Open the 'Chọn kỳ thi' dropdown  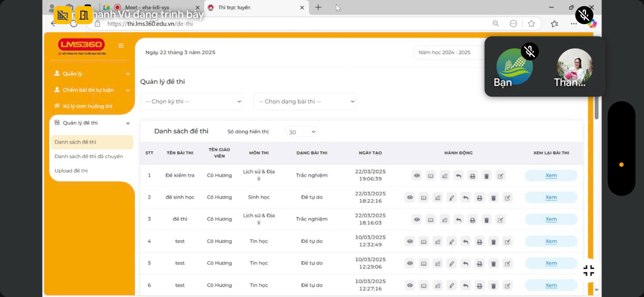[x=191, y=102]
